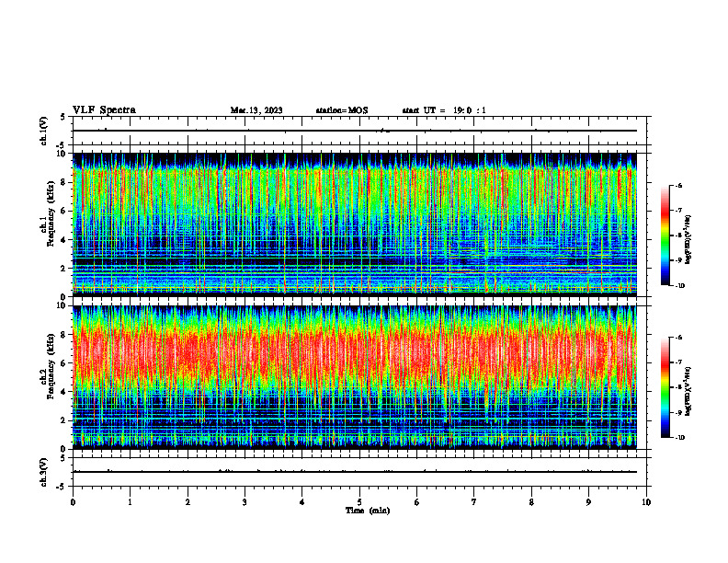Screen dimensions: 728x563
Task: Click the '-7' tick on ch.2 color bar
Action: (678, 362)
